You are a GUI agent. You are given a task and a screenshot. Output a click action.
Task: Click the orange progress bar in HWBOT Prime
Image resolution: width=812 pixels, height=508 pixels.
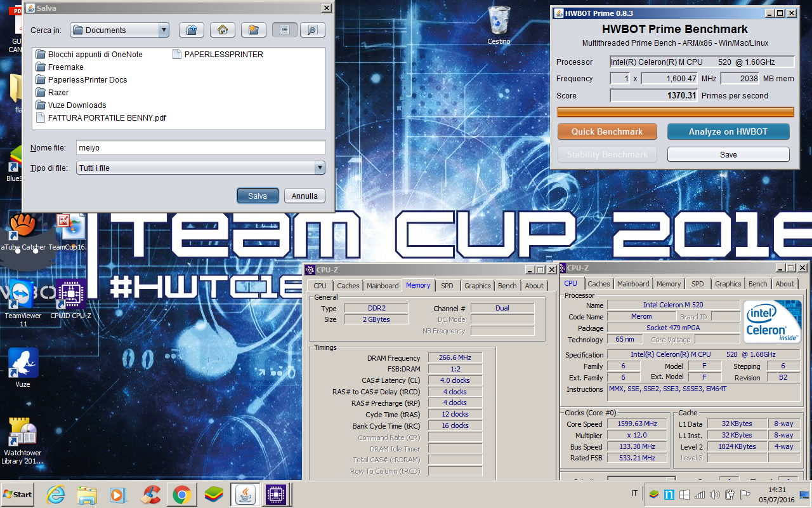[x=675, y=112]
